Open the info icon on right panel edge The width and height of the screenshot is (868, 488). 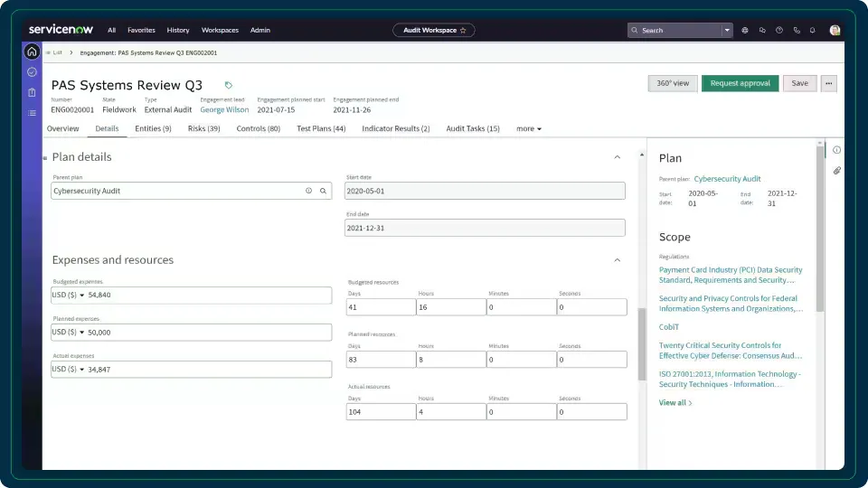[837, 150]
